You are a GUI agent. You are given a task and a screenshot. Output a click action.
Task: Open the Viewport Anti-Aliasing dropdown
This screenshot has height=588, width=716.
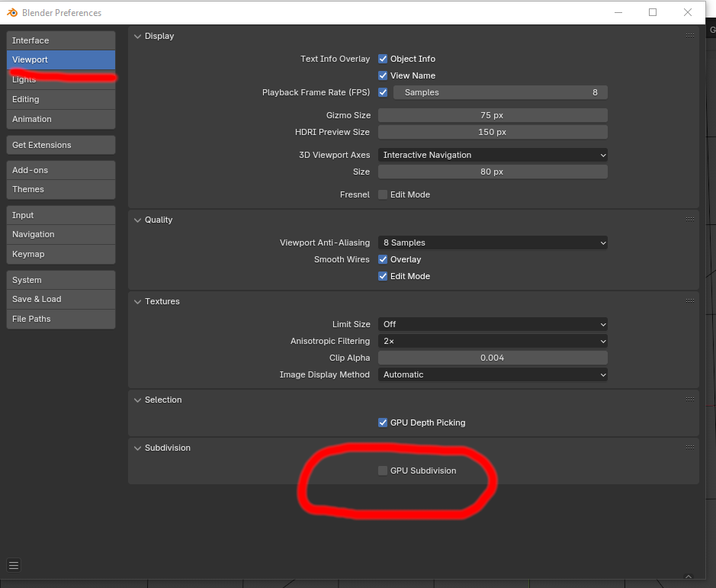[493, 243]
